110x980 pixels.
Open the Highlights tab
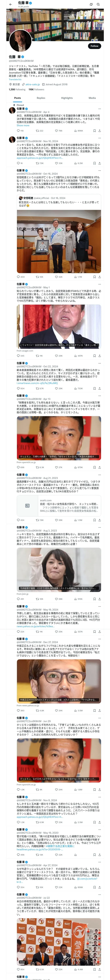67,98
